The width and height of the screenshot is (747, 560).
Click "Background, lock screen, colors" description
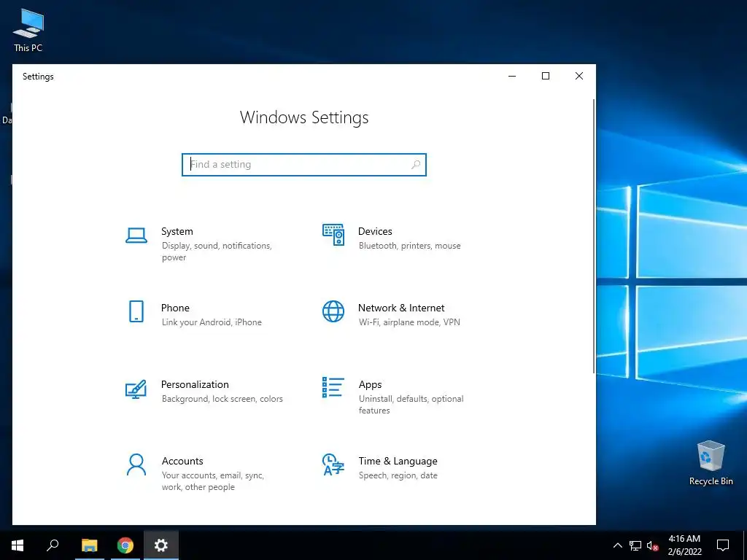[222, 399]
